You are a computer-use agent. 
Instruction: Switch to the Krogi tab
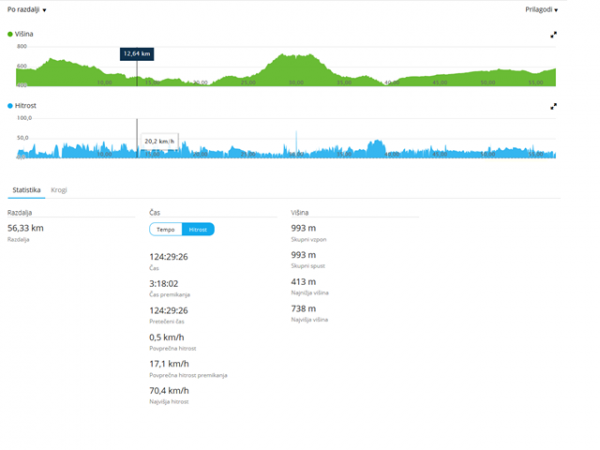(60, 188)
